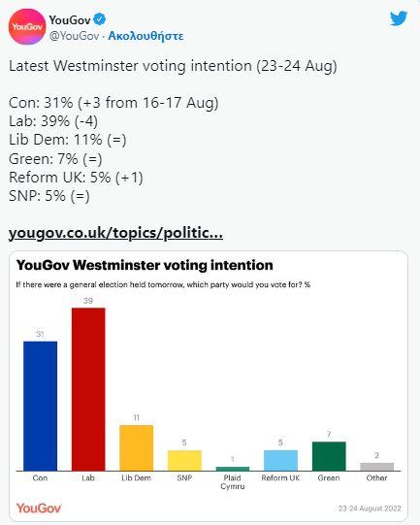
Task: Open the Twitter bird logo
Action: click(399, 18)
